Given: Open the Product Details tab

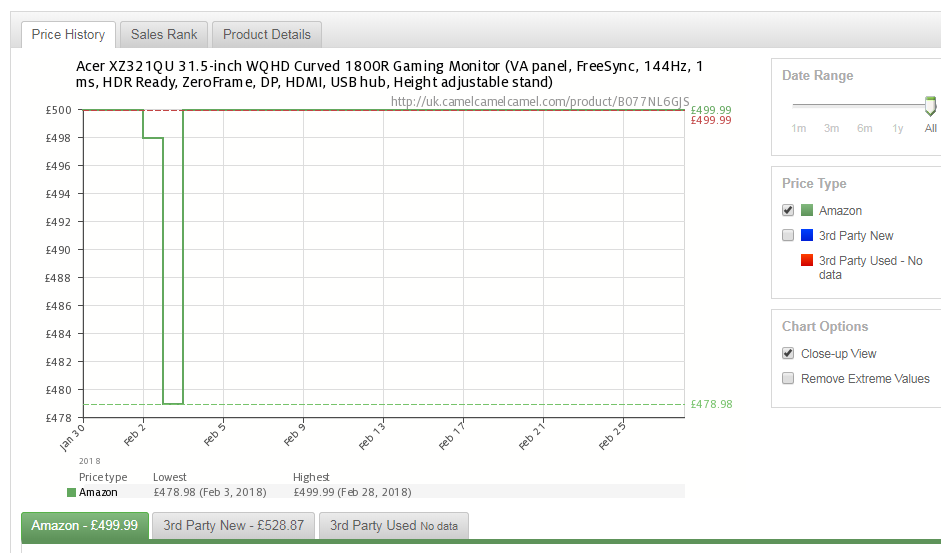Looking at the screenshot, I should [266, 35].
